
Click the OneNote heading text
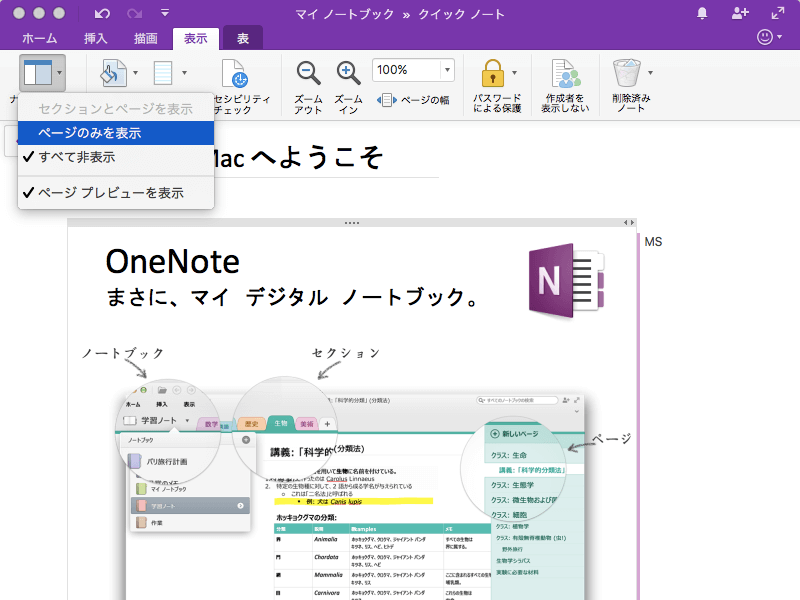click(172, 262)
